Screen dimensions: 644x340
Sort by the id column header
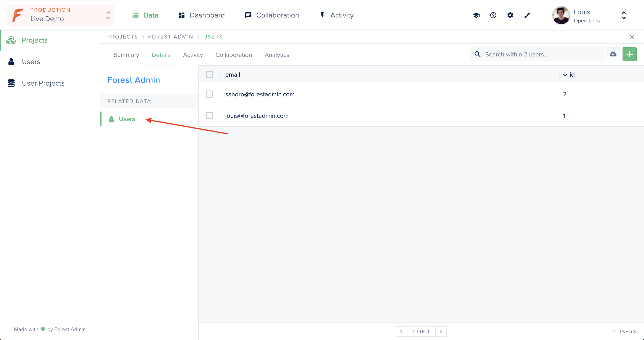(x=572, y=74)
